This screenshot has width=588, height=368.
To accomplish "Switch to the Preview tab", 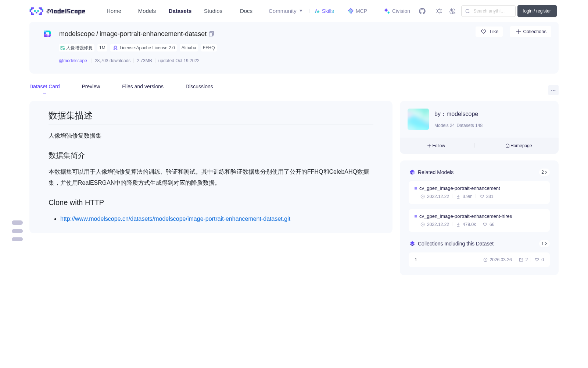I will (91, 86).
